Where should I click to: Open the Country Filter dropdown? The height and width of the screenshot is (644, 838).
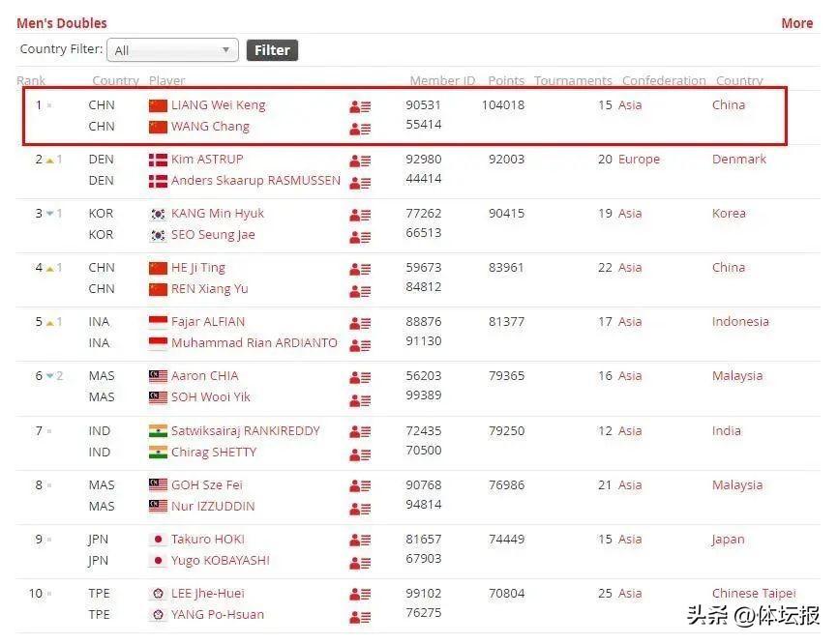pyautogui.click(x=174, y=50)
